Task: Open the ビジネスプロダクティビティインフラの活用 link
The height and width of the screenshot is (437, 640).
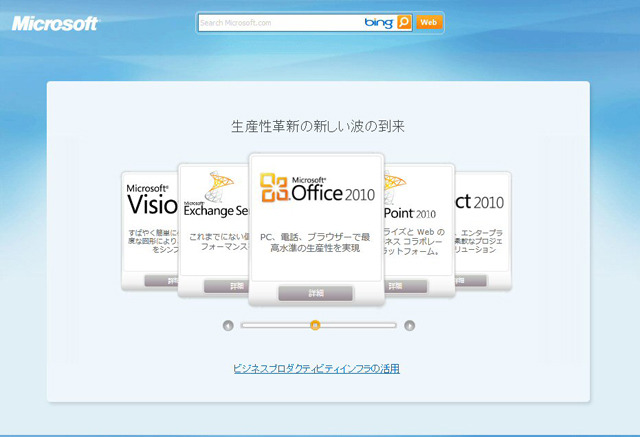Action: 316,369
